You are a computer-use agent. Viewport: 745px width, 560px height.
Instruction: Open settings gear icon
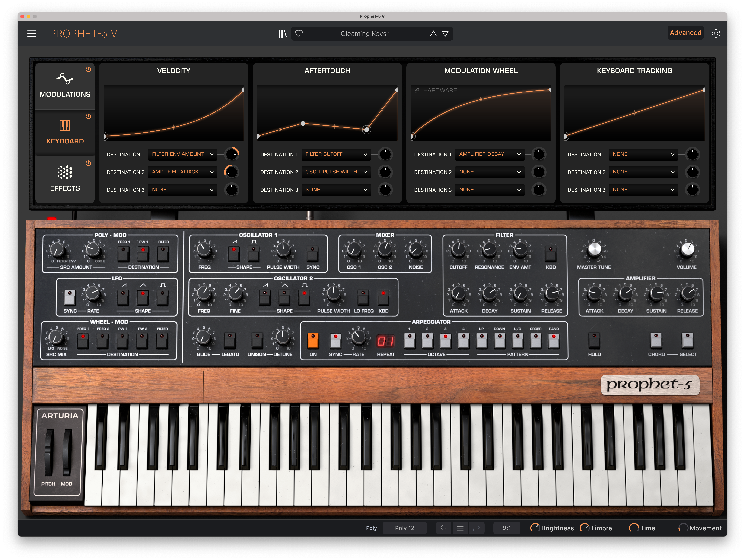coord(716,33)
